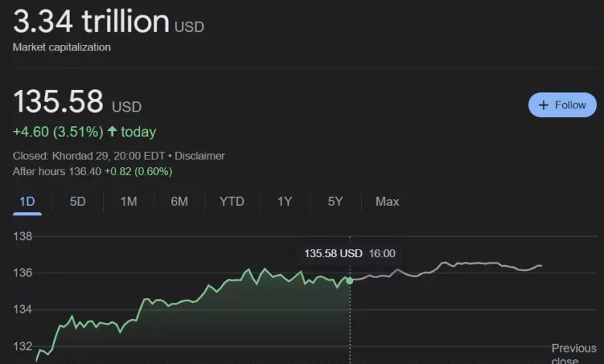Click the +4.60 (3.51%) change text
Viewport: 604px width, 364px height.
point(59,132)
